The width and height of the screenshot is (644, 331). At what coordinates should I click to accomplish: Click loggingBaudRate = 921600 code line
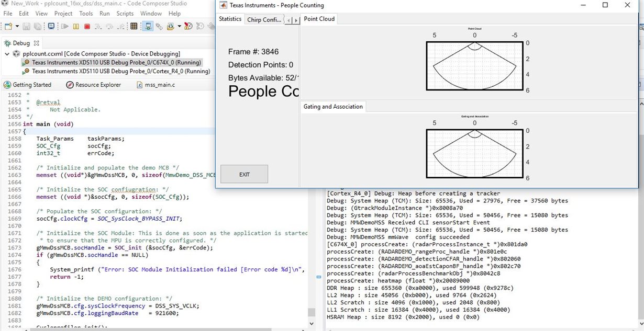click(107, 313)
